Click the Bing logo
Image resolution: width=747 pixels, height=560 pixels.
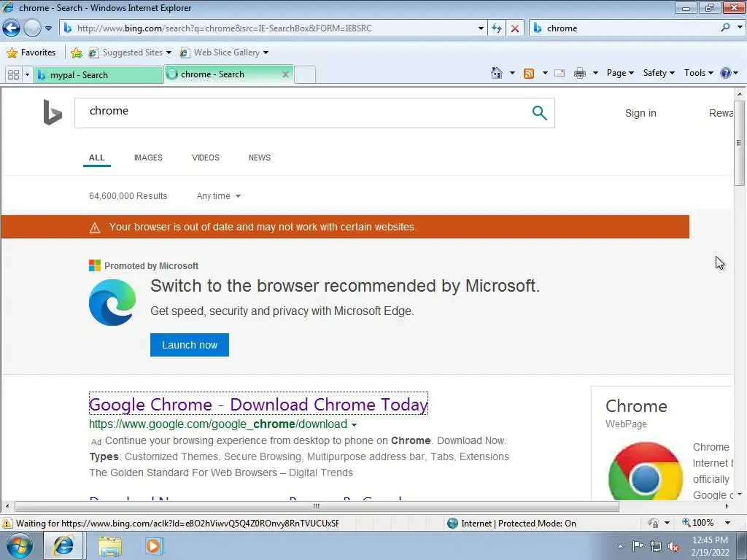53,112
